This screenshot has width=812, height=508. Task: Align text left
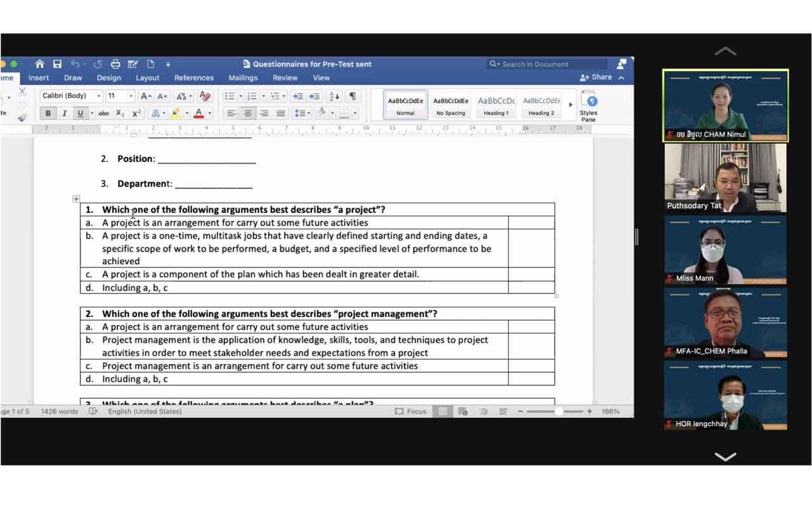[x=232, y=114]
